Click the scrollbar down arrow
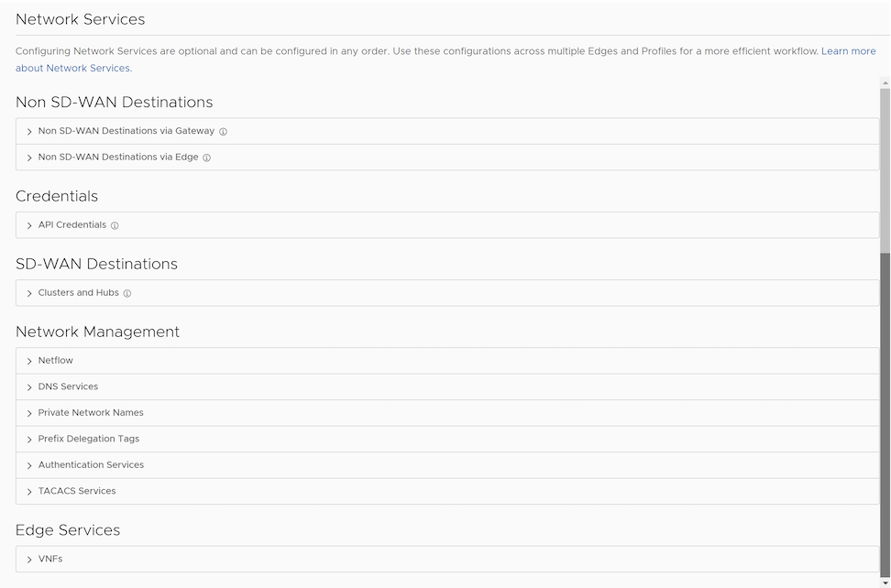The image size is (891, 588). [885, 582]
